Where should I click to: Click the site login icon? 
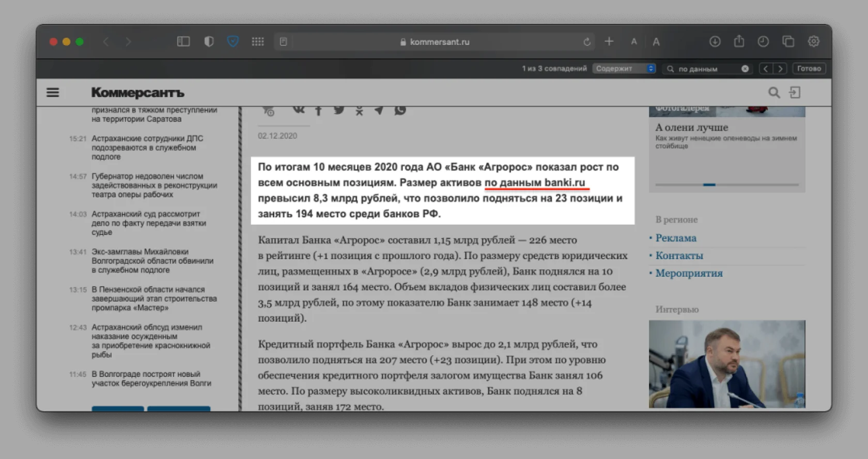pos(795,92)
